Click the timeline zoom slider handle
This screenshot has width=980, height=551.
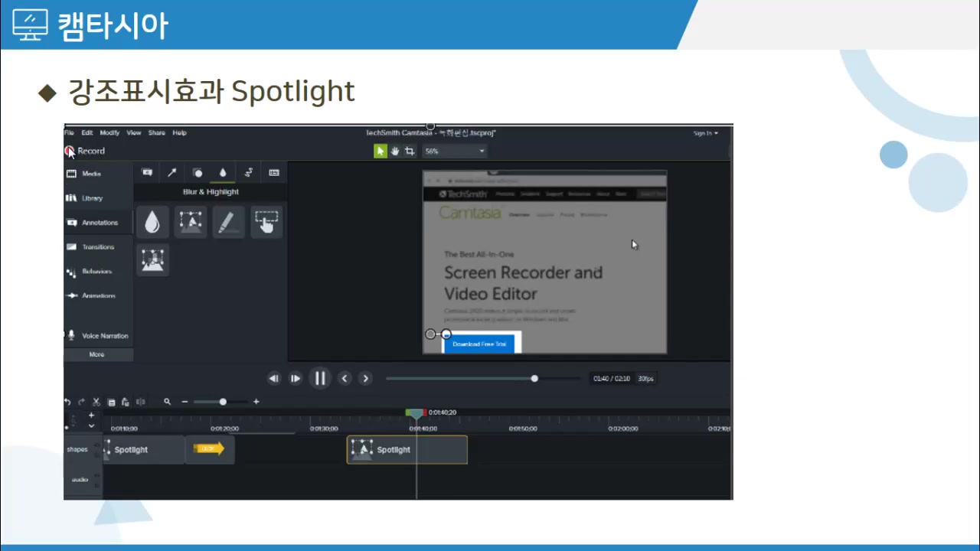pos(223,402)
